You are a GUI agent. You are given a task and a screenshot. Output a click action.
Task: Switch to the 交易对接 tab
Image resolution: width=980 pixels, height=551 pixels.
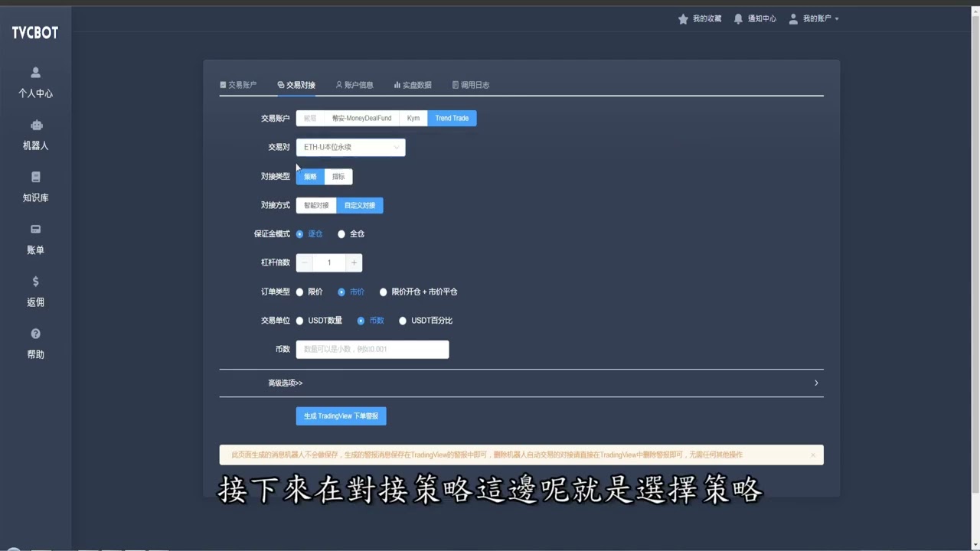tap(296, 85)
